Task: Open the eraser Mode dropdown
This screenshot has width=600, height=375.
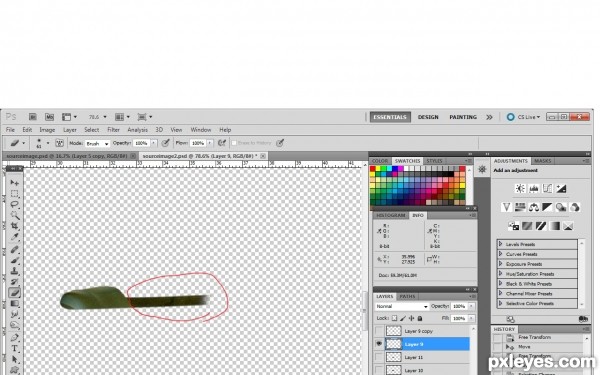Action: (97, 143)
